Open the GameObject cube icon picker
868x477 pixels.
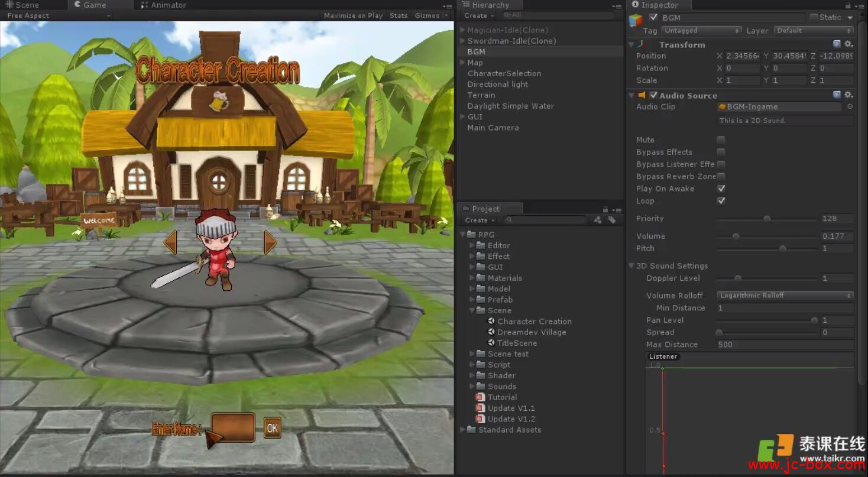(x=636, y=21)
